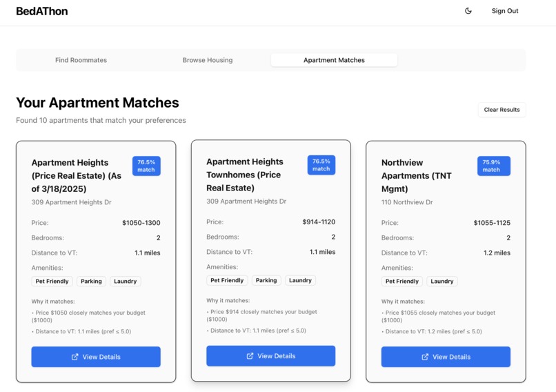Screen dimensions: 556x392
Task: Click the price $1050-1300
Action: (141, 223)
